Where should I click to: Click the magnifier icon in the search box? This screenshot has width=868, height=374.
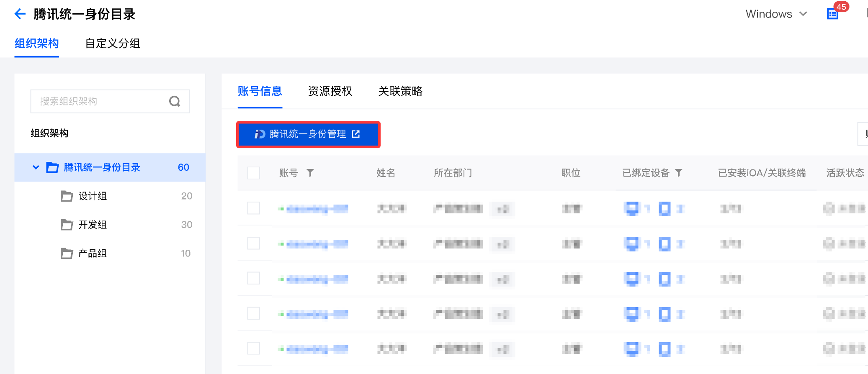click(175, 101)
